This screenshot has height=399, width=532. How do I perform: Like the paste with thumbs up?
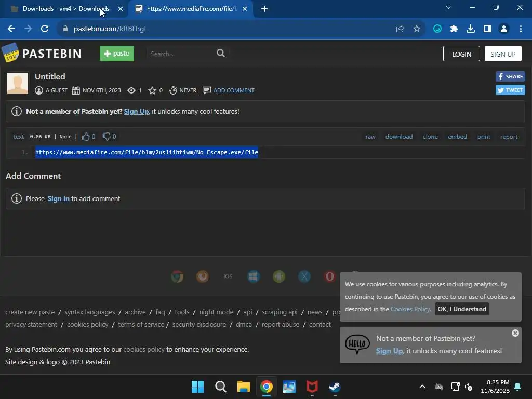click(x=86, y=137)
